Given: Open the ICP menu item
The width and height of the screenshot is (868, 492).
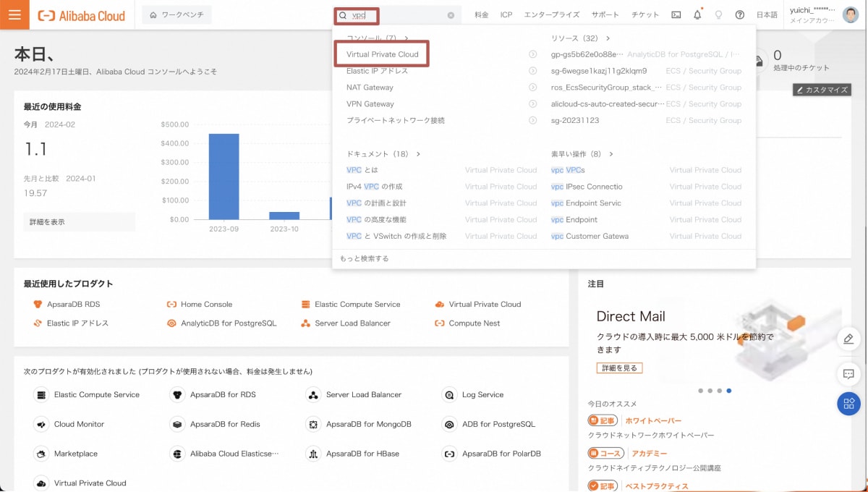Looking at the screenshot, I should pyautogui.click(x=506, y=14).
